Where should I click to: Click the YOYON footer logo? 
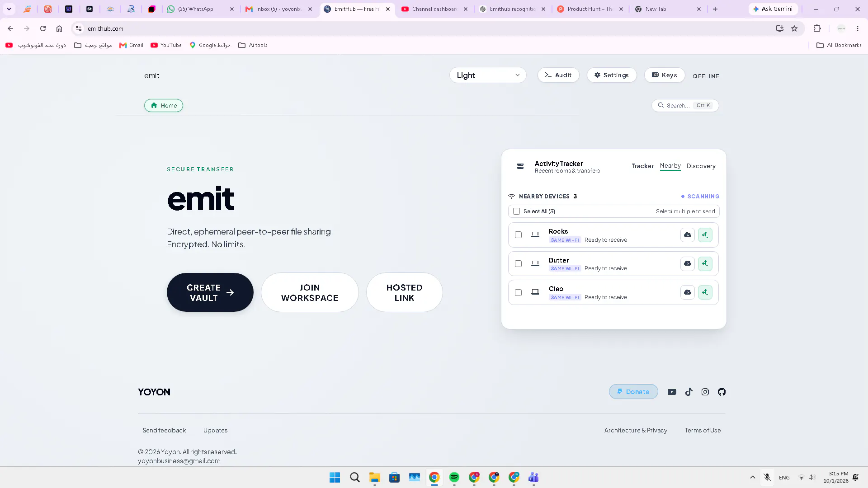point(154,392)
